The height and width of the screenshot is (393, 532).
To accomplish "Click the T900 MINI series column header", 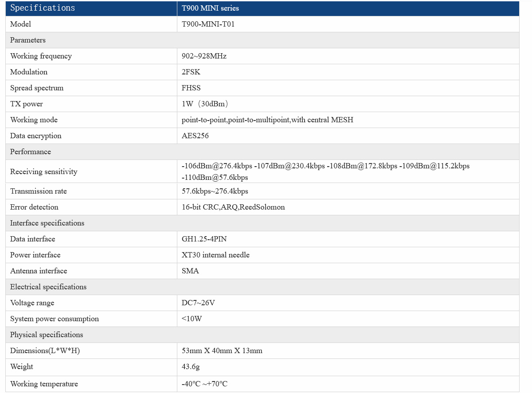I will click(x=210, y=8).
